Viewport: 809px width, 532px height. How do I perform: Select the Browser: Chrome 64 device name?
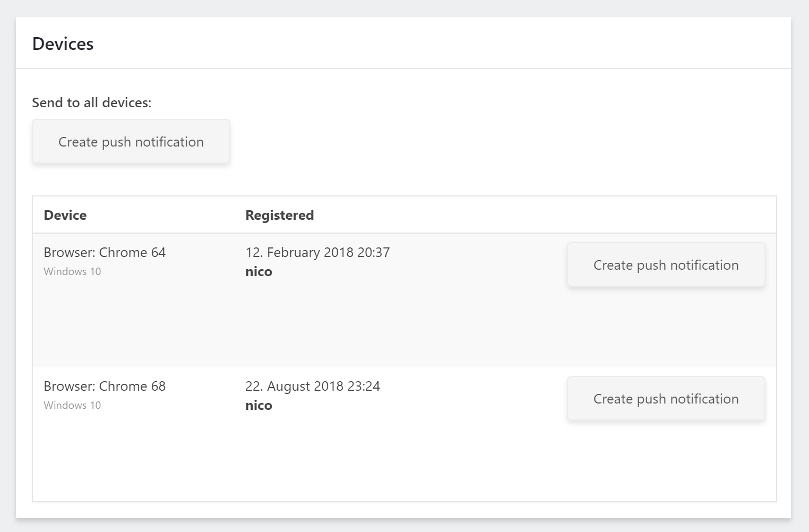point(105,252)
